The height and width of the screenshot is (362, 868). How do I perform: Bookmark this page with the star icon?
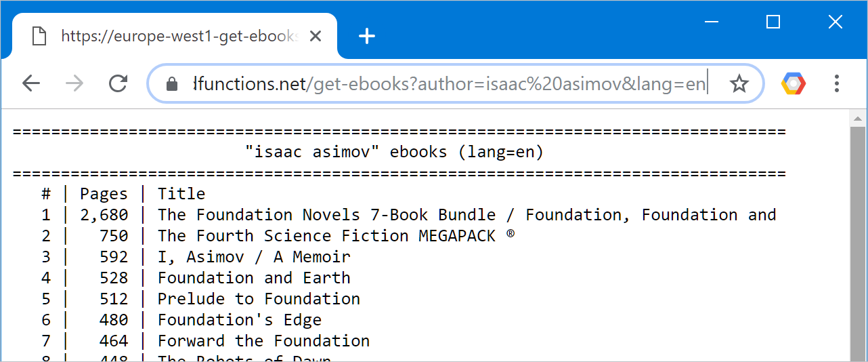point(739,84)
